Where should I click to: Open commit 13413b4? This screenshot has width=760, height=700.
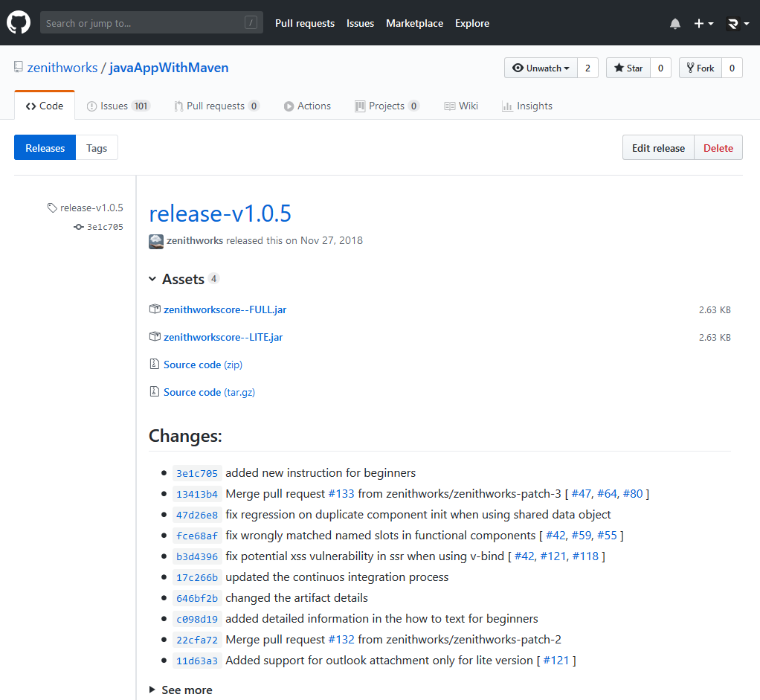click(x=197, y=494)
